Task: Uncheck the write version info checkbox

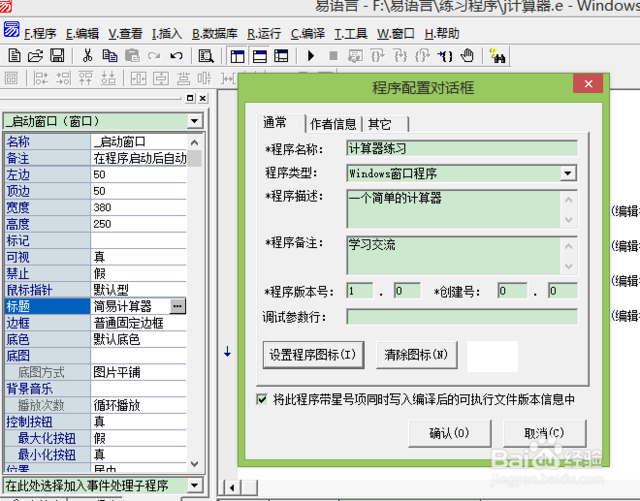Action: pyautogui.click(x=262, y=399)
